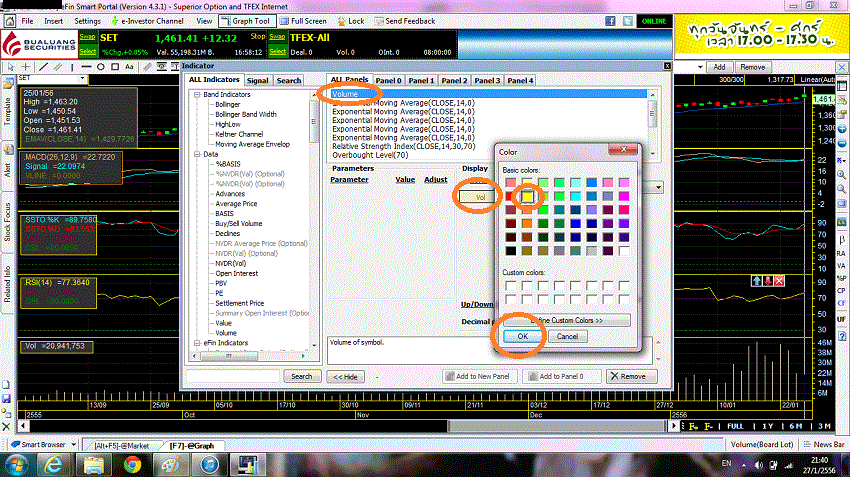Viewport: 850px width, 477px height.
Task: Cancel the Color dialog
Action: click(x=567, y=336)
